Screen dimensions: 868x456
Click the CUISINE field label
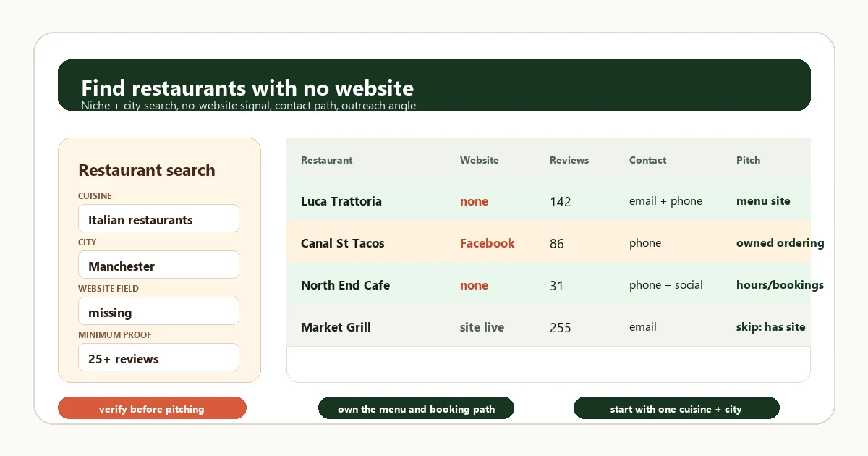tap(95, 196)
